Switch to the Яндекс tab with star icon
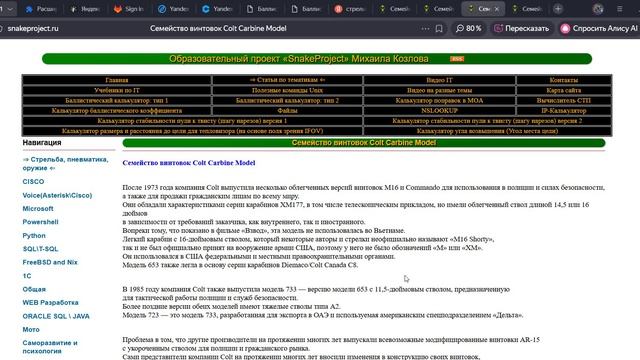This screenshot has height=360, width=640. coord(85,9)
